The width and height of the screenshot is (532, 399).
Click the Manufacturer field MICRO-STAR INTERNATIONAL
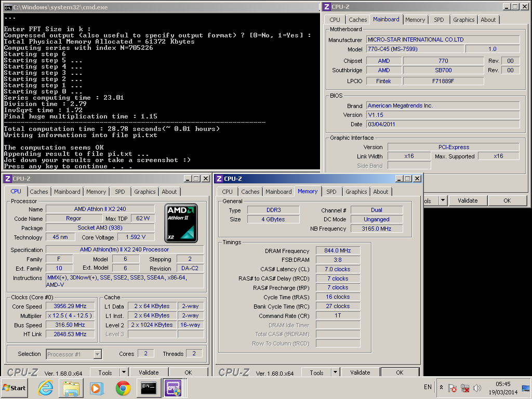[x=443, y=39]
